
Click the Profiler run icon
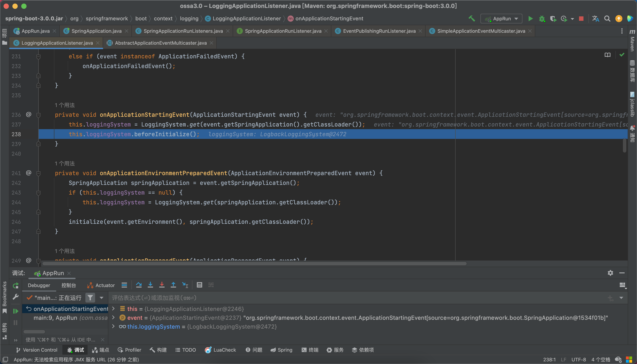click(x=564, y=19)
